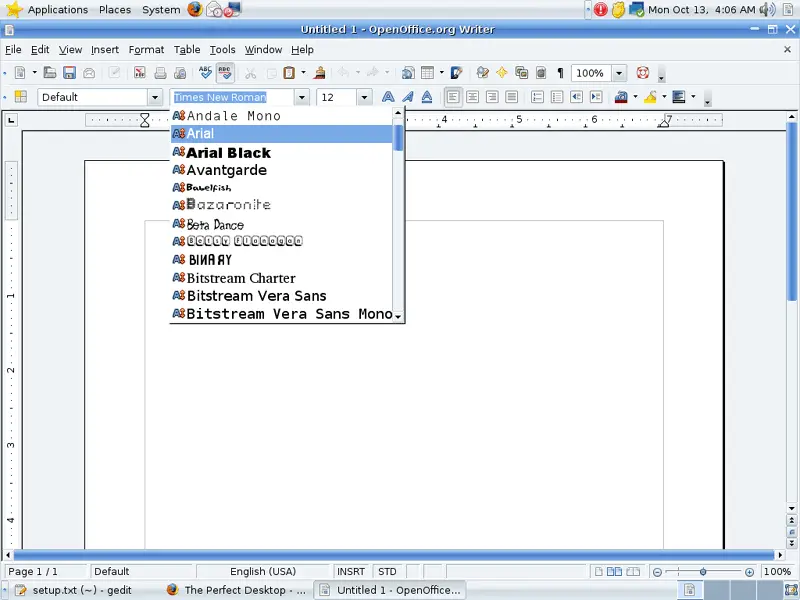Insert a table with the Table icon

click(428, 73)
